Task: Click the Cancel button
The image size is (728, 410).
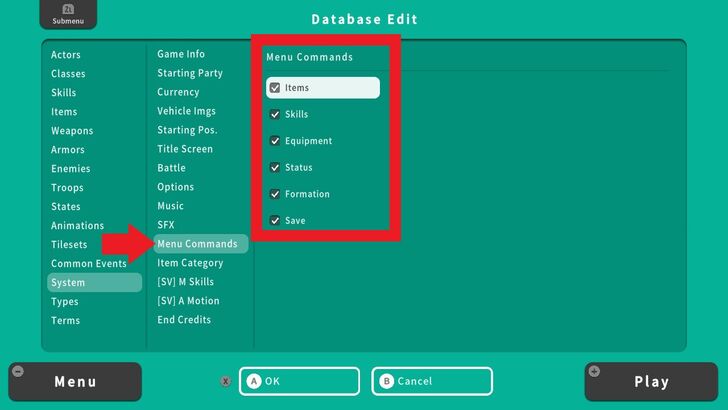Action: (432, 381)
